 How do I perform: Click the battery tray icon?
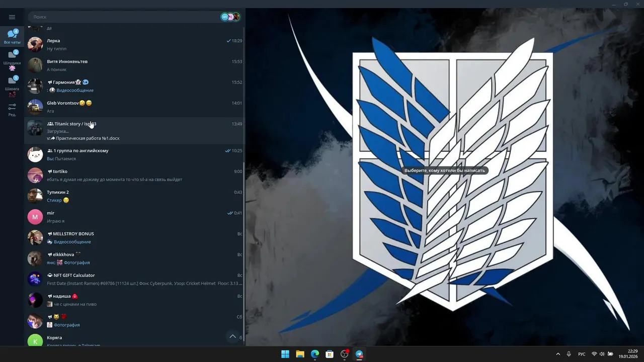(610, 354)
